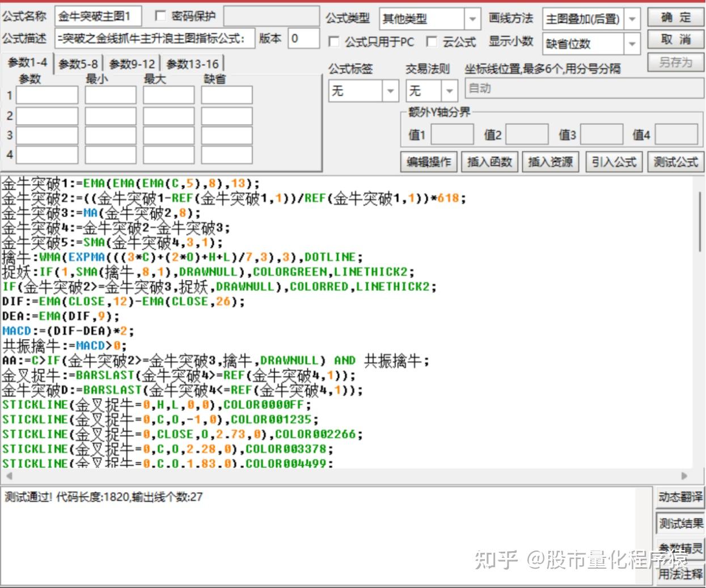Click parameter 1 name field
706x588 pixels.
[x=47, y=95]
